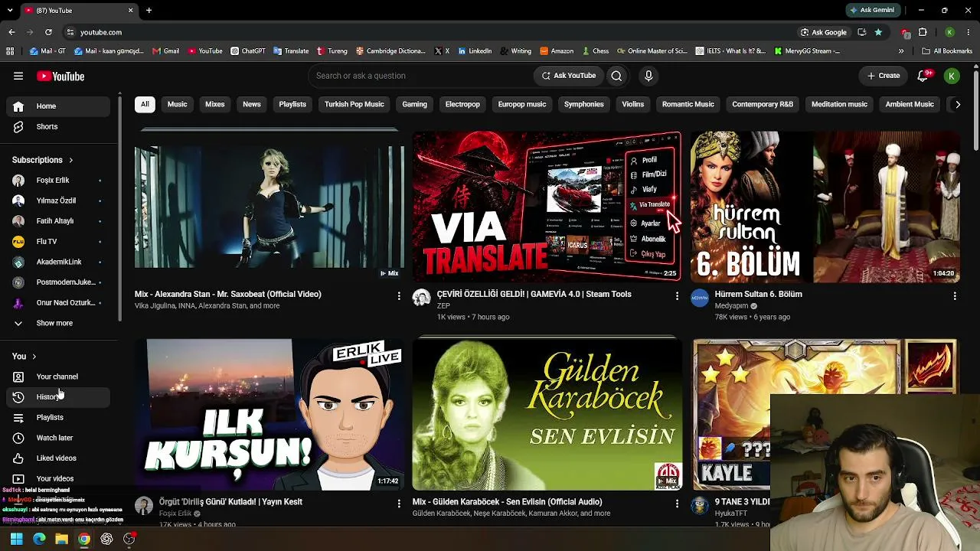Image resolution: width=980 pixels, height=551 pixels.
Task: Open the YouTube notifications bell
Action: pos(924,76)
